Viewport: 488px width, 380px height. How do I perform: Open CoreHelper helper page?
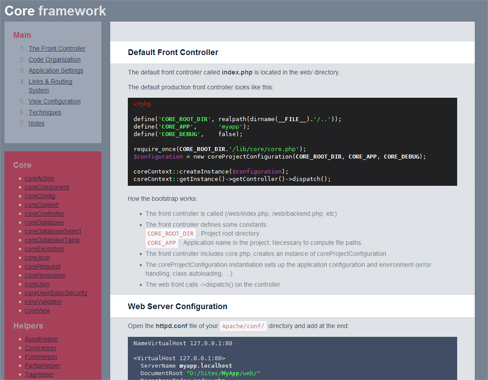tap(41, 348)
